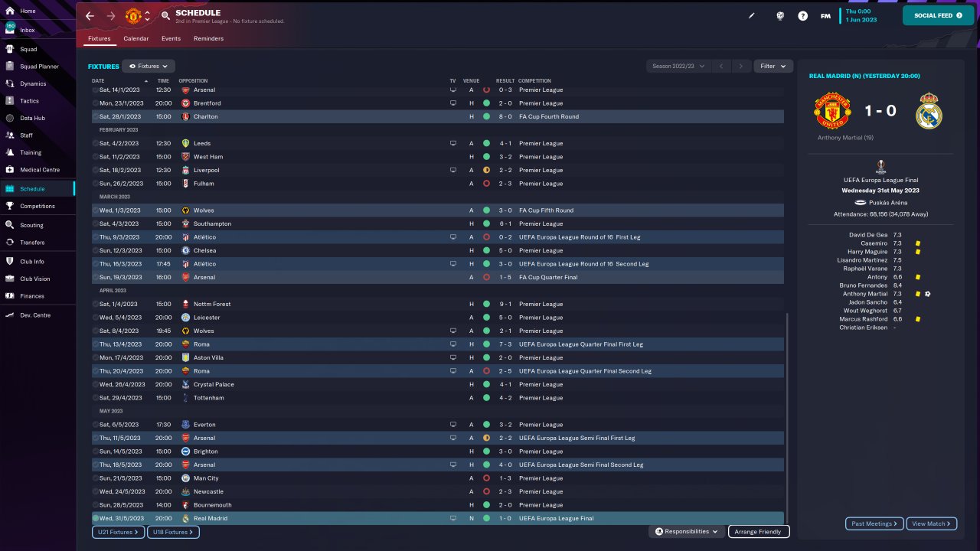
Task: Toggle the selection circle for the Charlton fixture
Action: pyautogui.click(x=96, y=117)
